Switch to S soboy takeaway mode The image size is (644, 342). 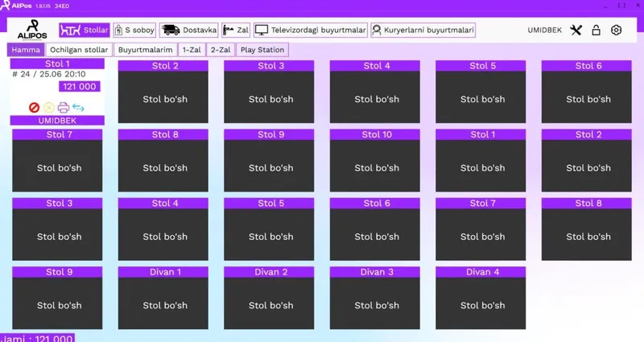(134, 30)
